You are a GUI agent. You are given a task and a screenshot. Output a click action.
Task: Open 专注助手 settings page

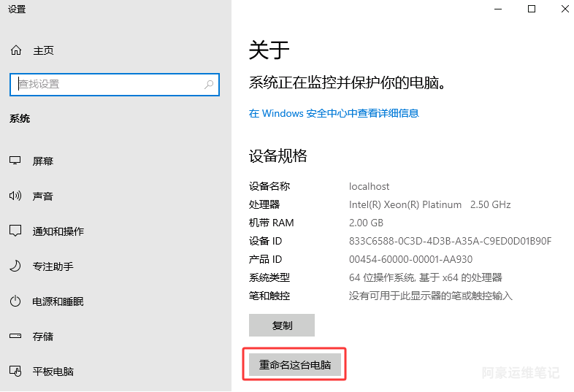(53, 266)
